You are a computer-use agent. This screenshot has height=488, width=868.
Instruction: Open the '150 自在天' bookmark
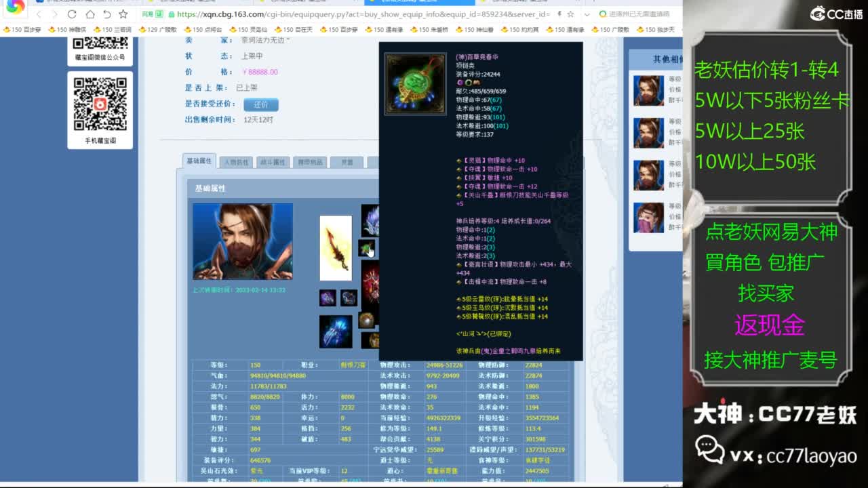[x=293, y=30]
